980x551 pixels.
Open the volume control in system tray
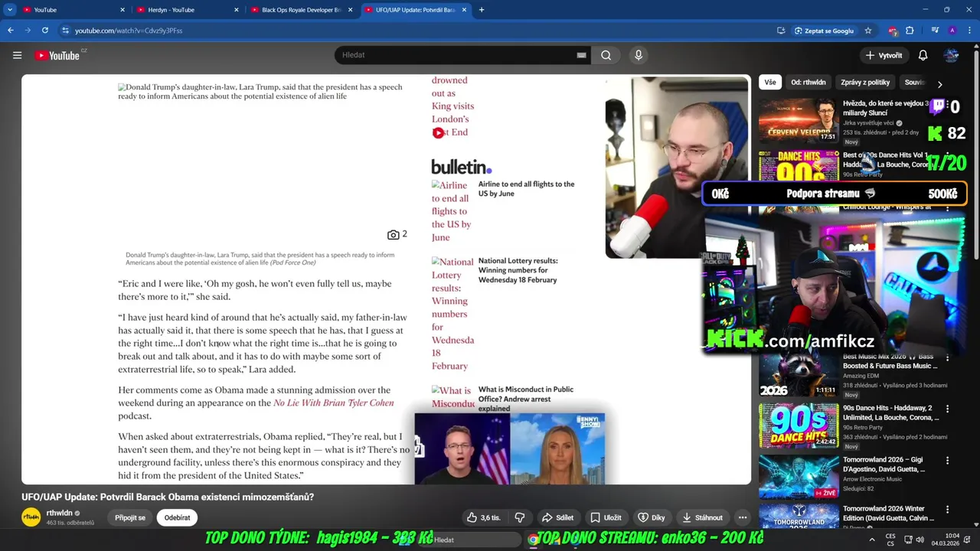(920, 540)
